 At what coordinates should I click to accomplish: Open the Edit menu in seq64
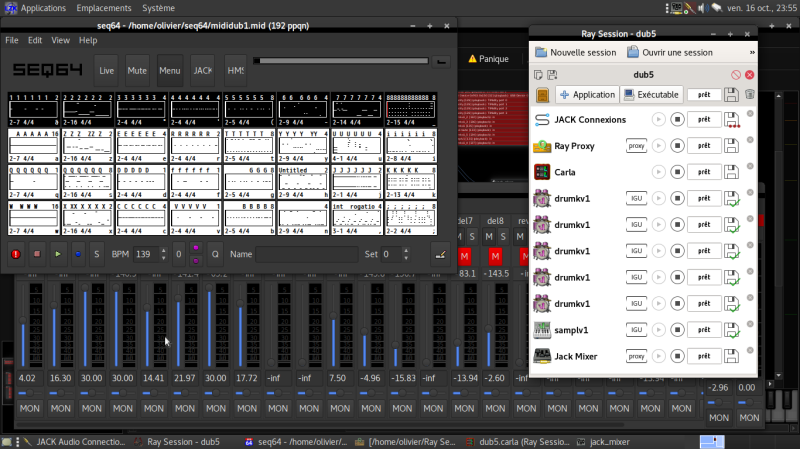pos(35,41)
